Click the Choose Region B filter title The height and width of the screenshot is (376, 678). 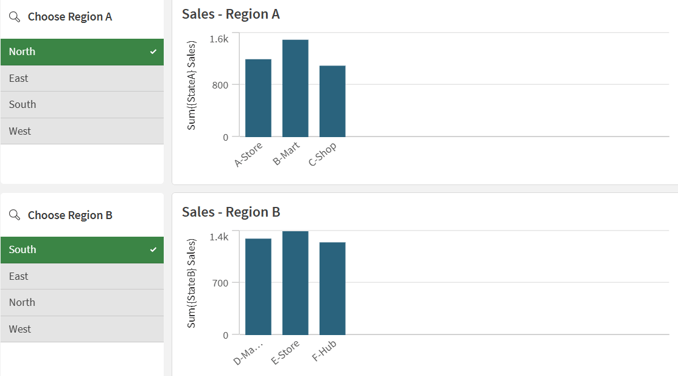coord(70,215)
